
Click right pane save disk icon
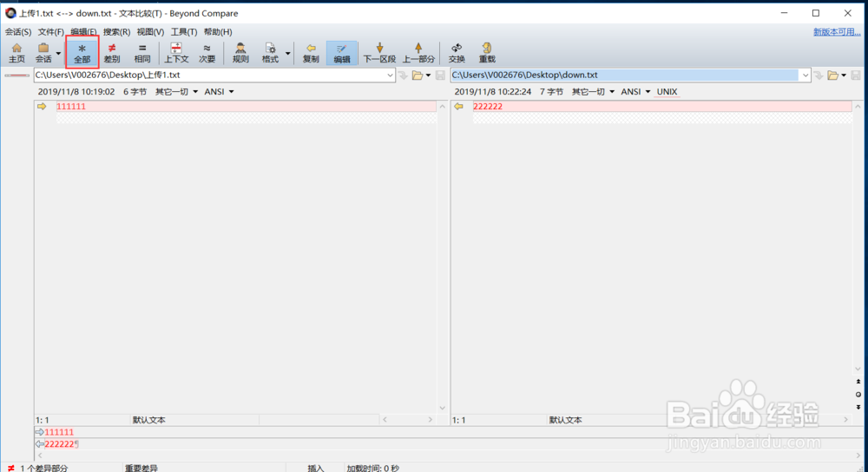click(856, 75)
